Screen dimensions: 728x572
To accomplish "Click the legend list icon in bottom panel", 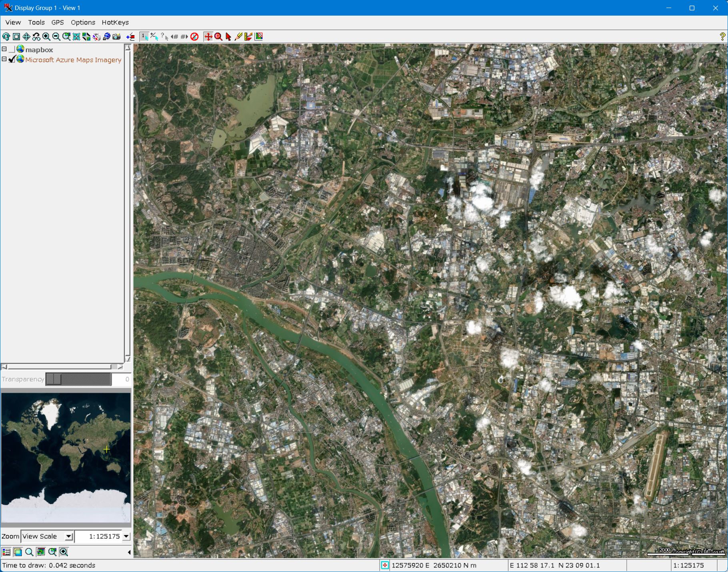I will (x=6, y=552).
